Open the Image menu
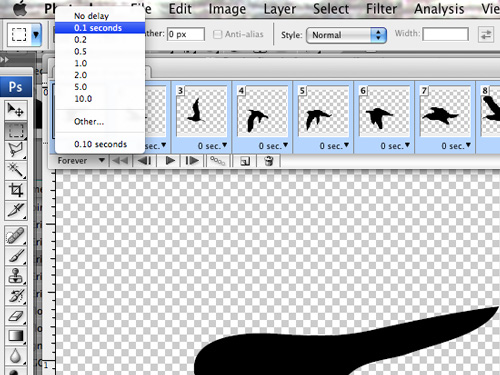Viewport: 500px width, 375px height. click(227, 9)
